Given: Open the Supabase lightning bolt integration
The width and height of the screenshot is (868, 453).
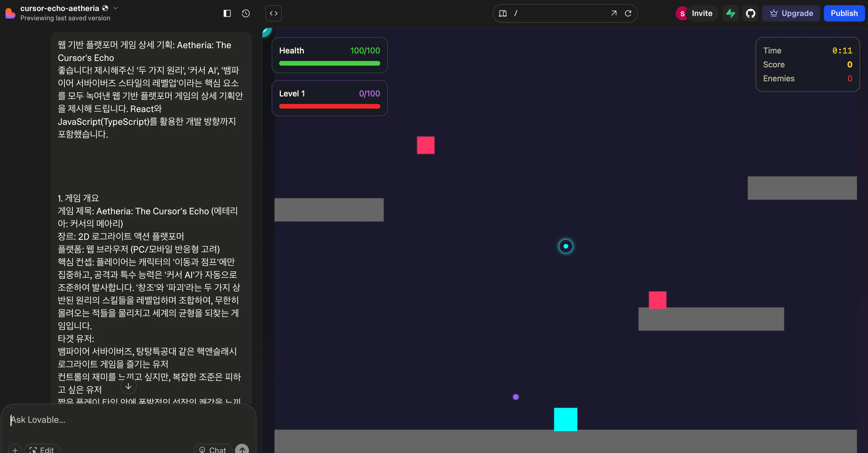Looking at the screenshot, I should tap(730, 13).
